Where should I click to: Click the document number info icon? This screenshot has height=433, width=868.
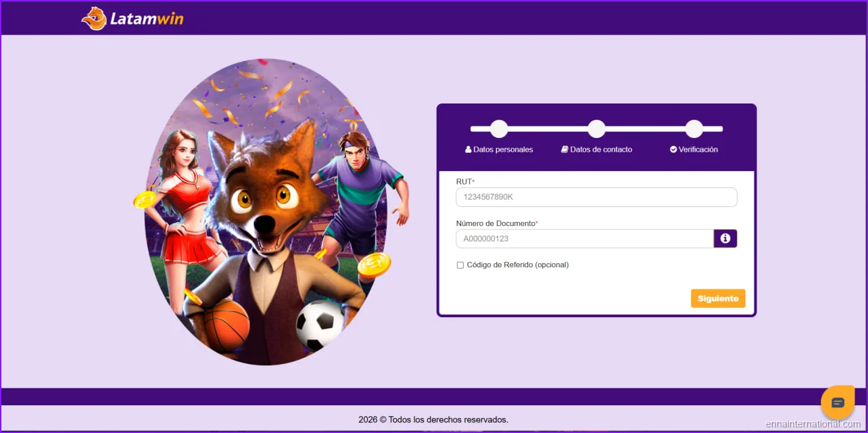point(725,239)
